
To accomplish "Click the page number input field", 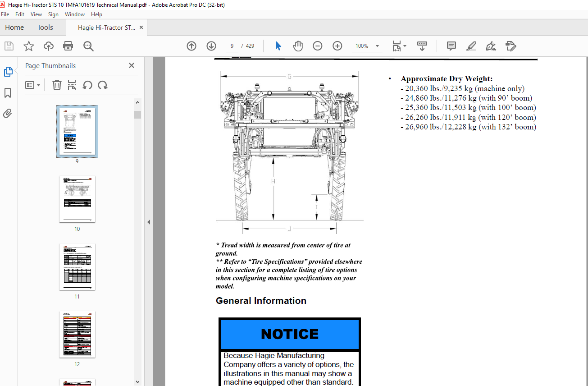I will point(232,46).
